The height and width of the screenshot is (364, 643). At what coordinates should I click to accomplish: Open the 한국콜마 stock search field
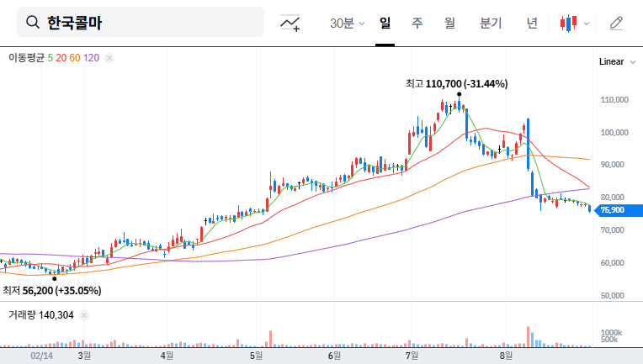point(141,22)
